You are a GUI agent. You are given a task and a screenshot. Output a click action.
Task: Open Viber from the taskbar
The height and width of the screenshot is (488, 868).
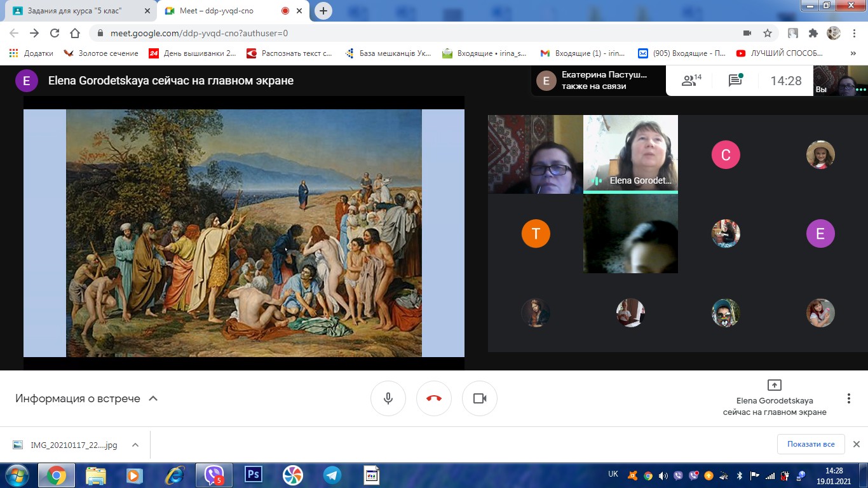[x=214, y=475]
